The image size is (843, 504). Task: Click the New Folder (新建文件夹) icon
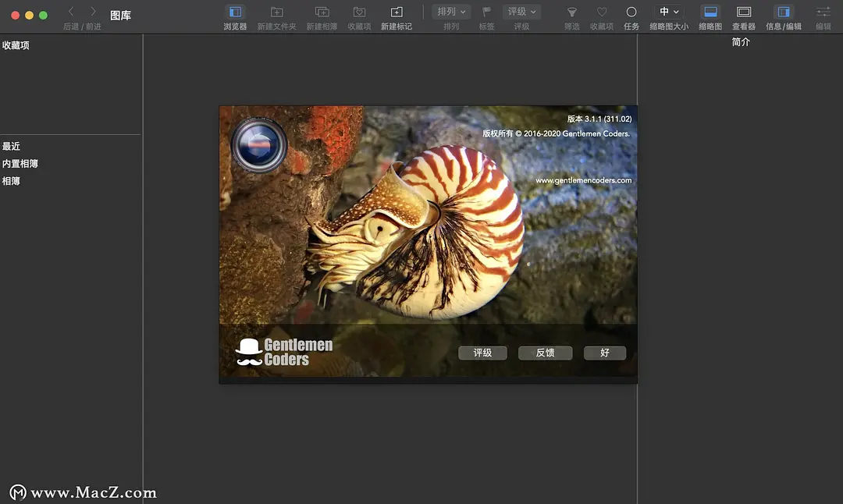(x=276, y=12)
